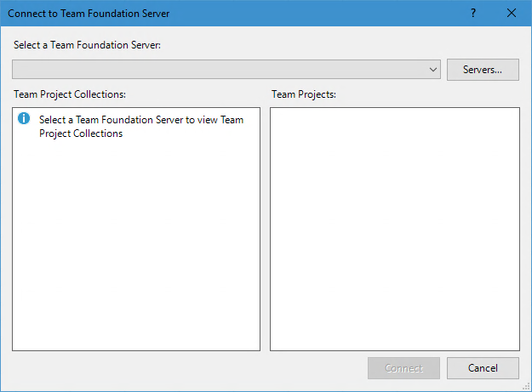Click the 'Team Project Collections:' label
This screenshot has height=392, width=532.
[70, 94]
